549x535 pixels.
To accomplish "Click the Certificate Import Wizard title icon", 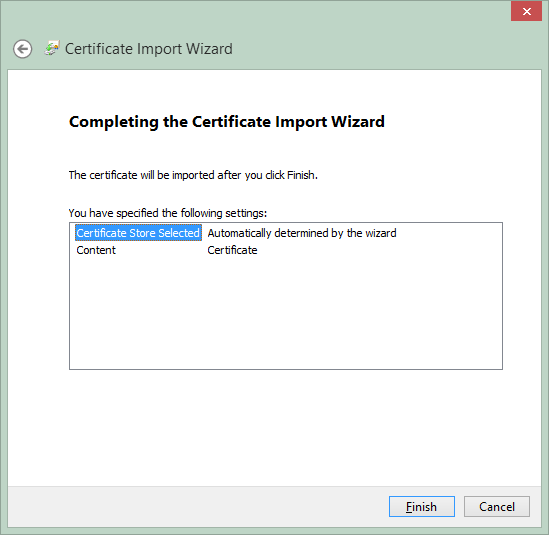I will (x=52, y=48).
